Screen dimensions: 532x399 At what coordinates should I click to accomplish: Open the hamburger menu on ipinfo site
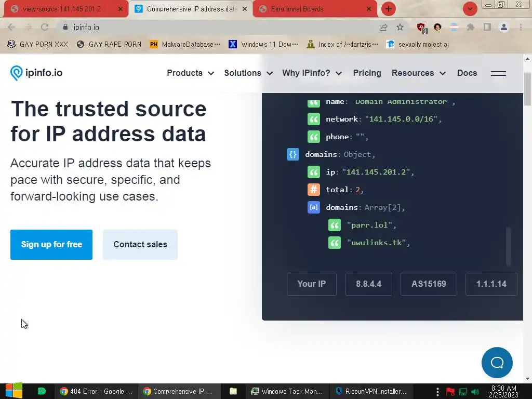pyautogui.click(x=498, y=73)
